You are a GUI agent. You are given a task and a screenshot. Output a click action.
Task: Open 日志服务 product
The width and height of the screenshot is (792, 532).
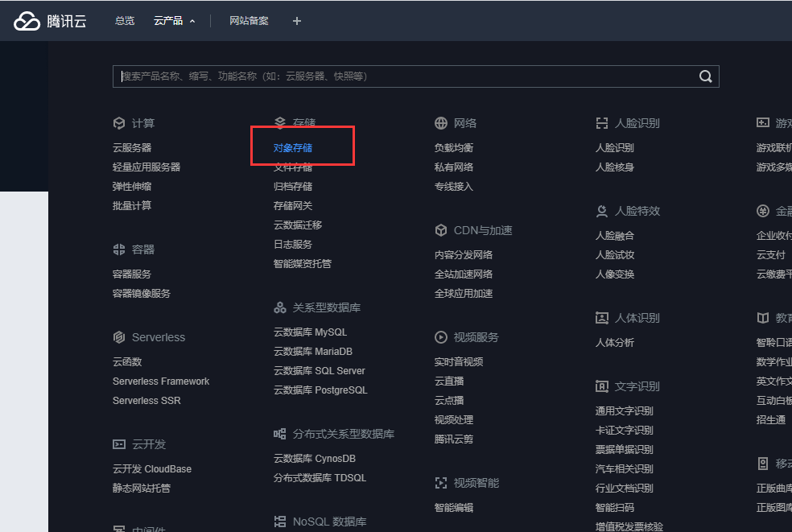click(x=293, y=244)
